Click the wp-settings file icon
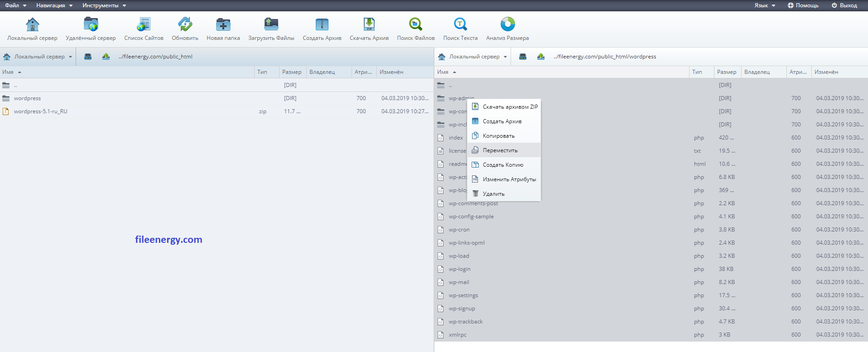The height and width of the screenshot is (352, 868). coord(441,295)
